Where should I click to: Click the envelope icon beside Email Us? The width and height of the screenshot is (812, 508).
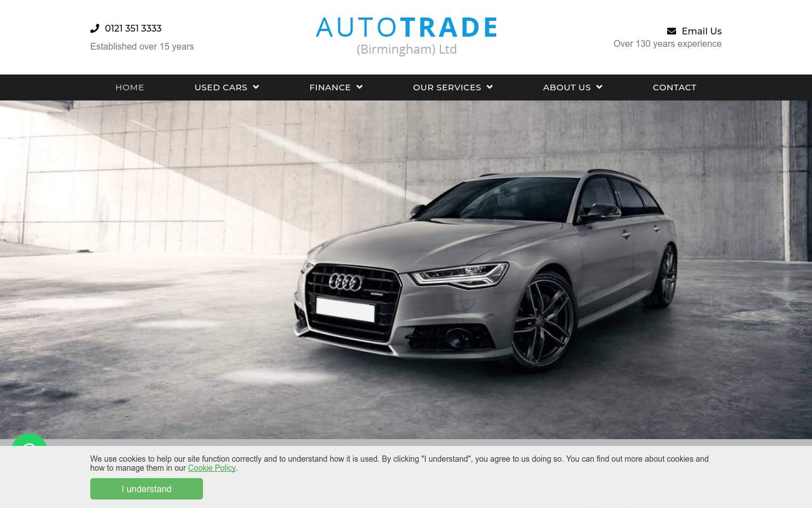(x=672, y=31)
